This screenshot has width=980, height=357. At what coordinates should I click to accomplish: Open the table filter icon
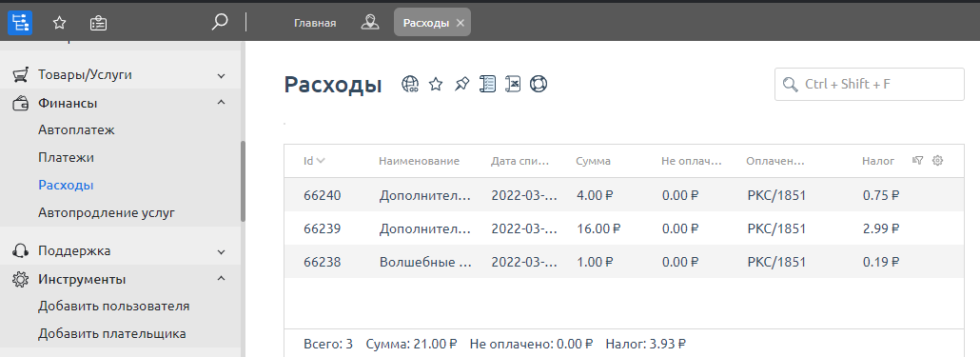(917, 161)
